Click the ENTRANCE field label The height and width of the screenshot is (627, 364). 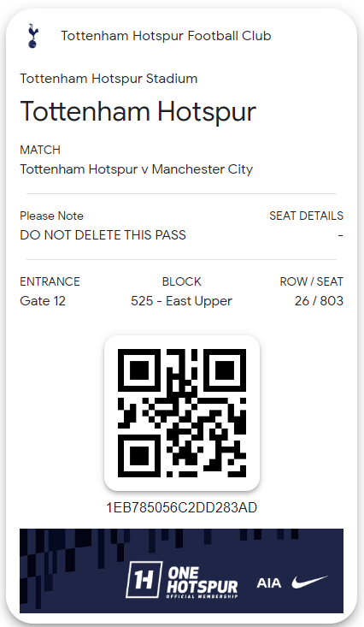click(x=50, y=281)
